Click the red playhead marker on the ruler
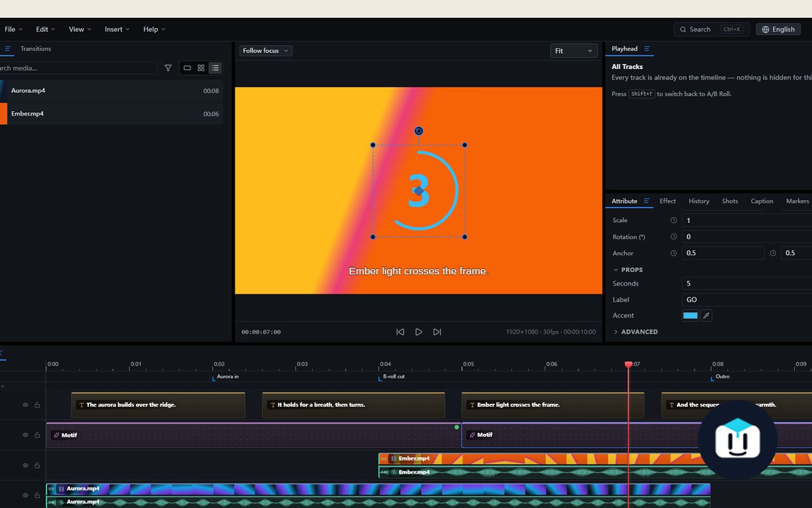This screenshot has height=508, width=812. (x=628, y=364)
